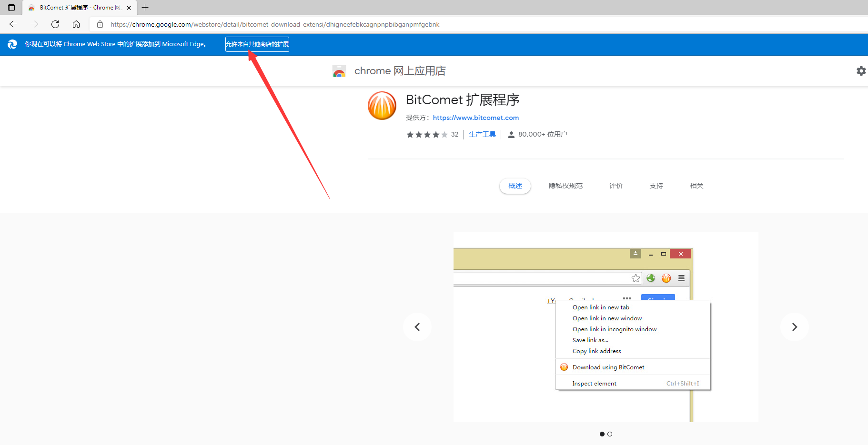Screen dimensions: 868x445
Task: Click the BitComet extension logo
Action: click(x=382, y=106)
